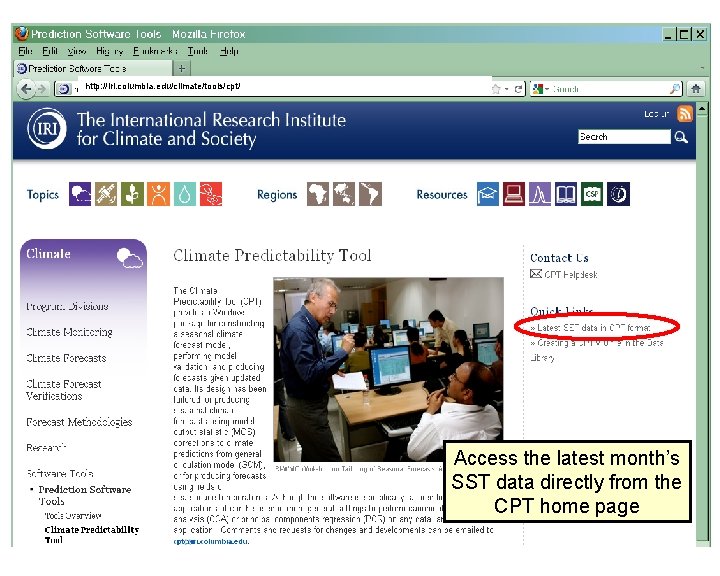Select the green plant agriculture topic icon

tap(132, 194)
